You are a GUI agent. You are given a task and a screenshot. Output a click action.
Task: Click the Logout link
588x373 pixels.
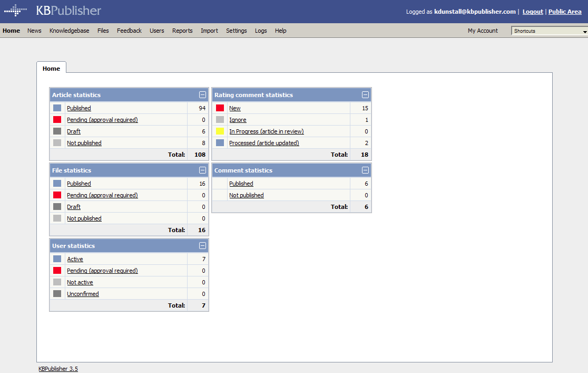(533, 12)
